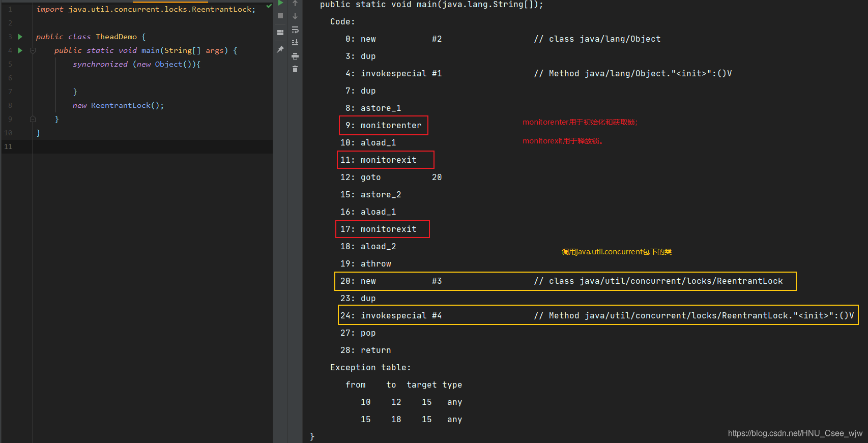Click the synchronized keyword on line 5
868x443 pixels.
(100, 64)
